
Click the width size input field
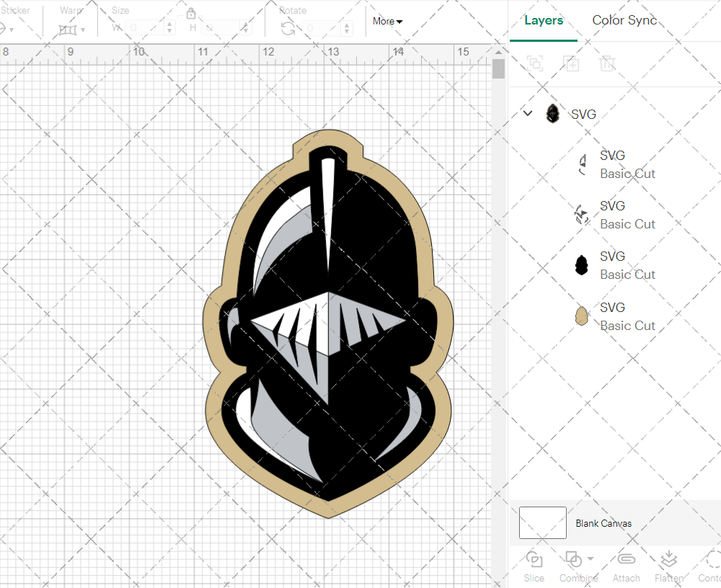tap(146, 28)
